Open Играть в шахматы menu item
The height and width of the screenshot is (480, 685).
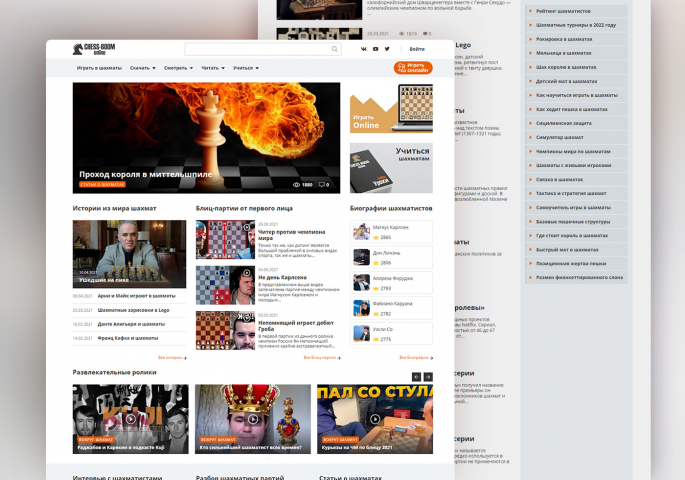pyautogui.click(x=99, y=68)
